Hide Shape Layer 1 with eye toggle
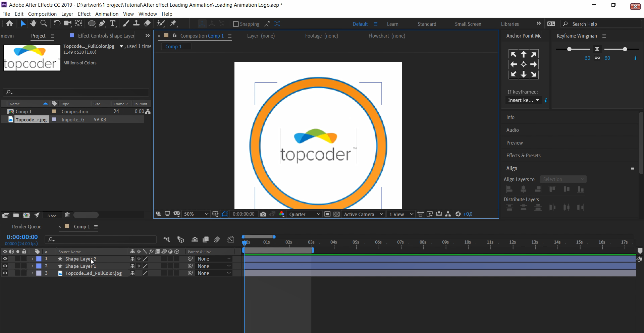 click(x=5, y=266)
